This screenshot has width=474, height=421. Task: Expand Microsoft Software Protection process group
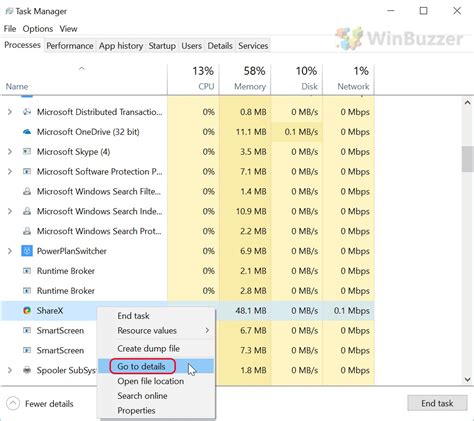pos(10,172)
